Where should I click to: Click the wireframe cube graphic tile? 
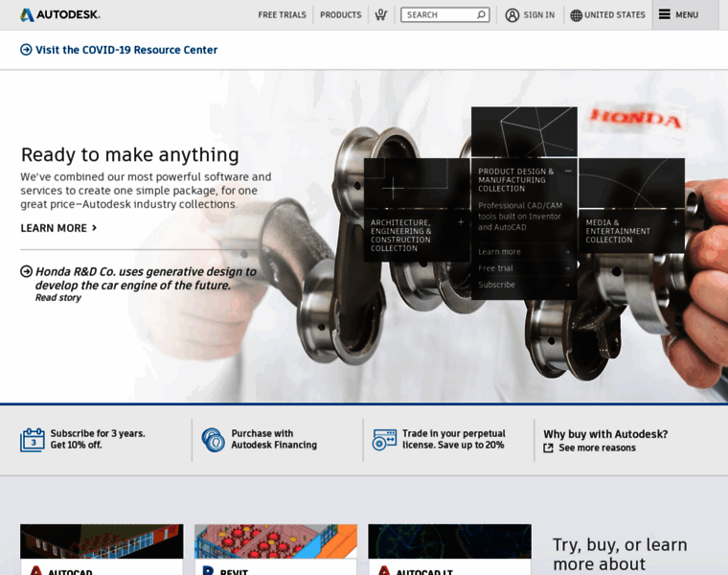coord(524,131)
